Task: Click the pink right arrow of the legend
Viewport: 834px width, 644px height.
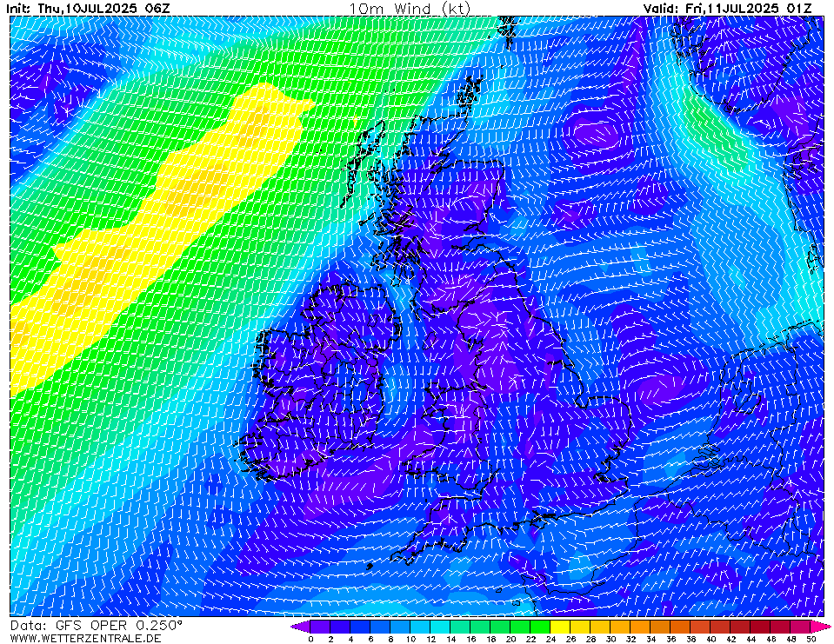Action: coord(821,627)
